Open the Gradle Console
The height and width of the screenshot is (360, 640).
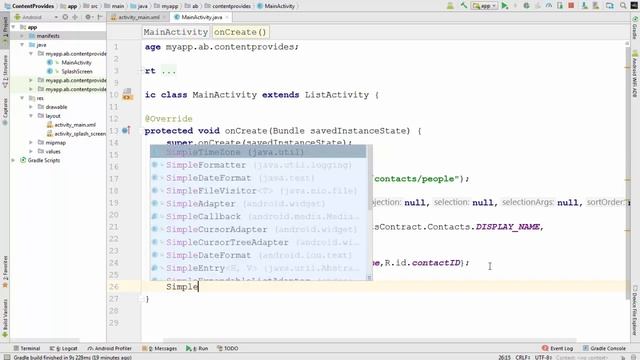tap(604, 349)
